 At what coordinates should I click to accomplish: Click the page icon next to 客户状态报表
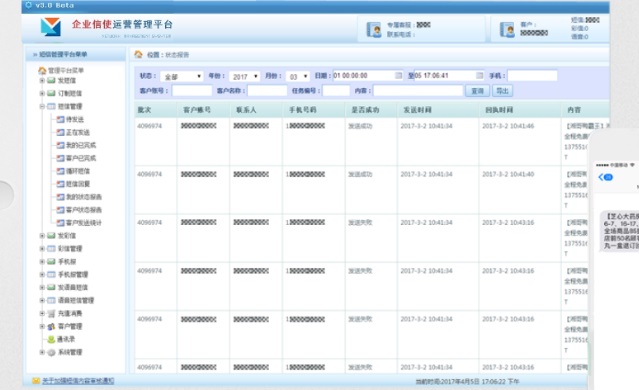(60, 210)
